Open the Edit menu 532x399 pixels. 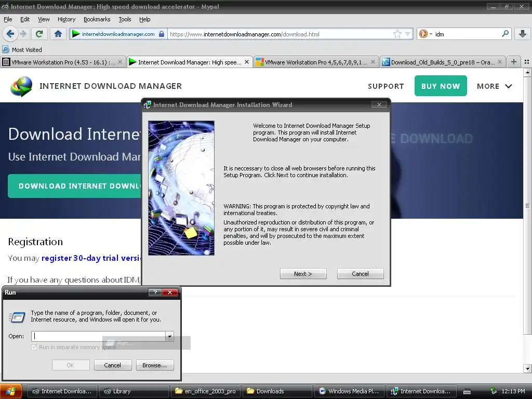[x=25, y=19]
